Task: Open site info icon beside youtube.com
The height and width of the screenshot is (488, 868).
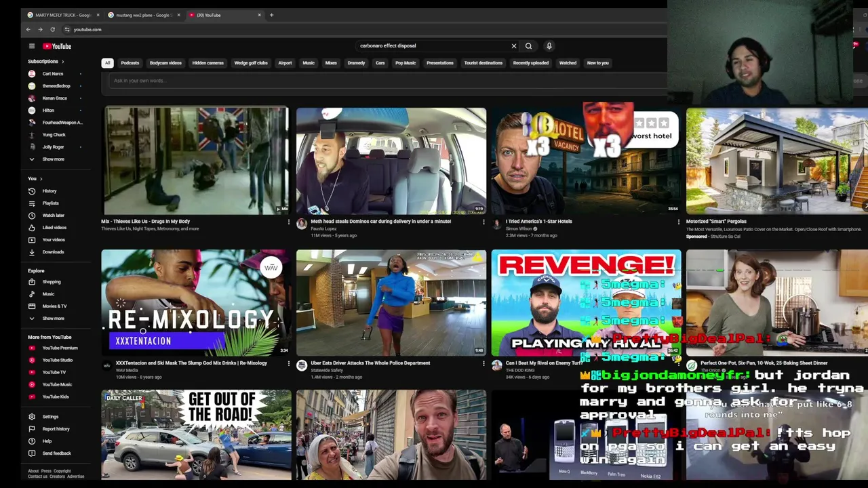Action: [x=66, y=29]
